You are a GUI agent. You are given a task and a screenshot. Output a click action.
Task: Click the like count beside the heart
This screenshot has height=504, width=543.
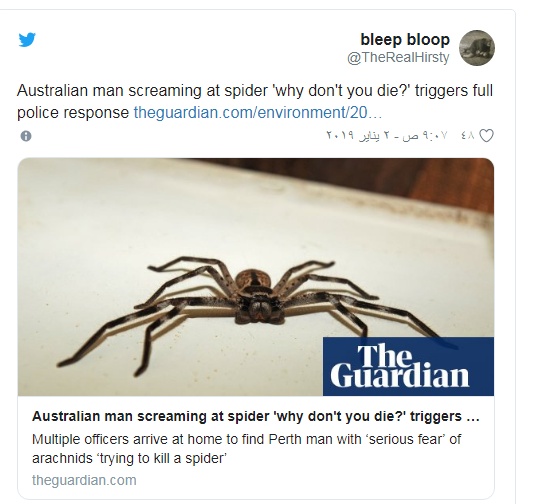tap(468, 135)
